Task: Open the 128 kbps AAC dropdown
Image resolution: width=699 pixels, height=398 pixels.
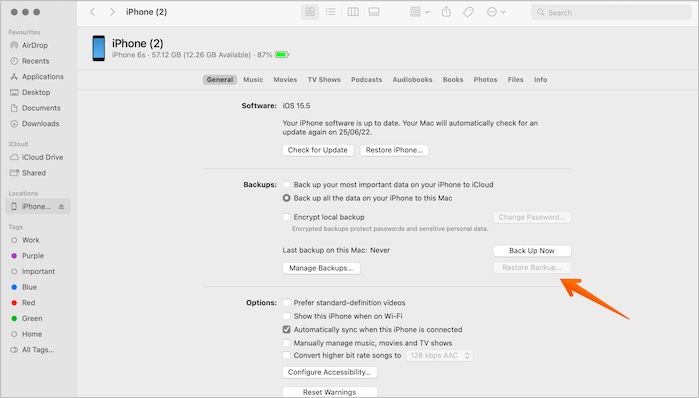Action: tap(440, 356)
